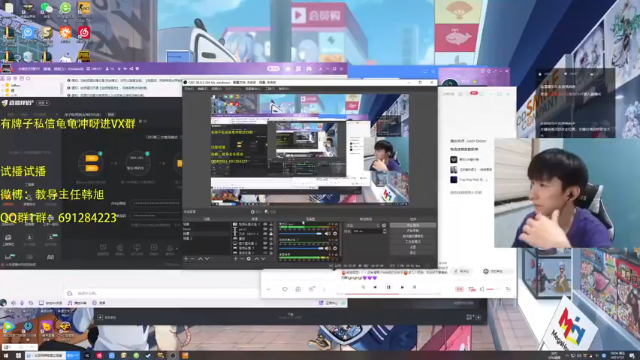The height and width of the screenshot is (360, 640).
Task: Add a new OBS scene with plus
Action: coord(186,259)
